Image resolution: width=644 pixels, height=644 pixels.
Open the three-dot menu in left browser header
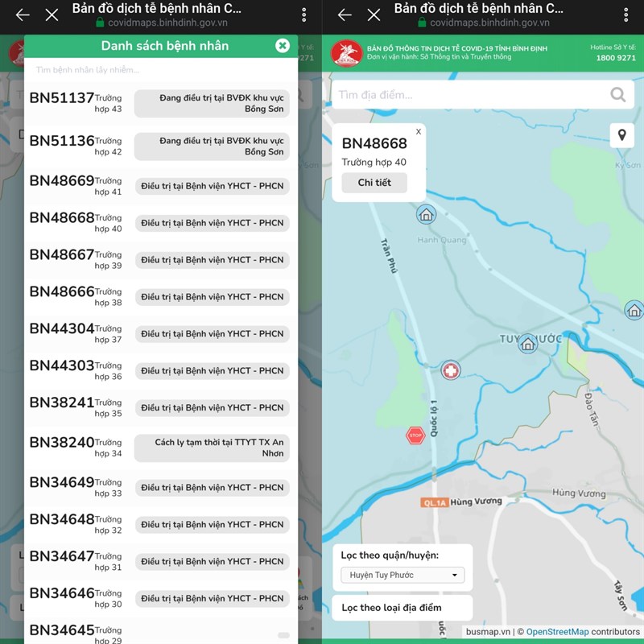tap(304, 15)
